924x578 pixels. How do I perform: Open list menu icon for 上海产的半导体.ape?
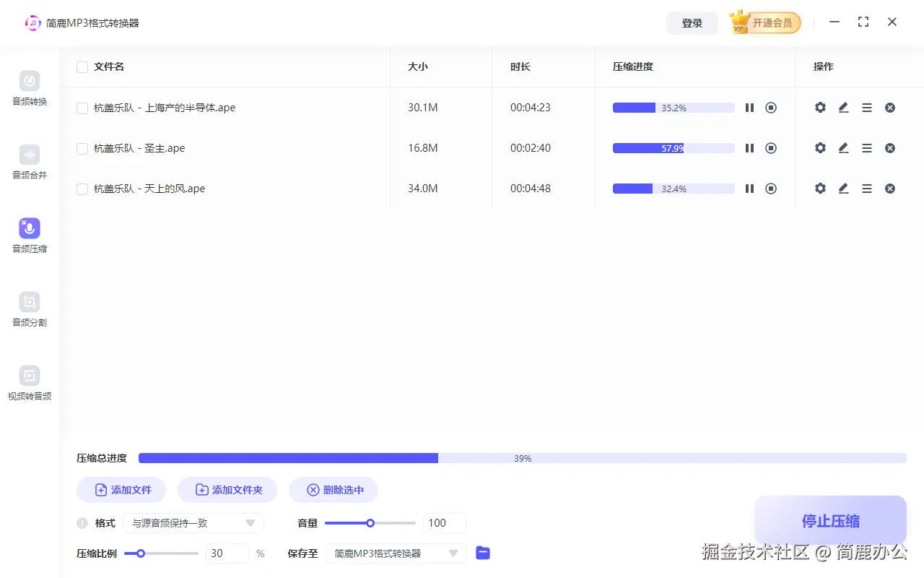pyautogui.click(x=867, y=108)
